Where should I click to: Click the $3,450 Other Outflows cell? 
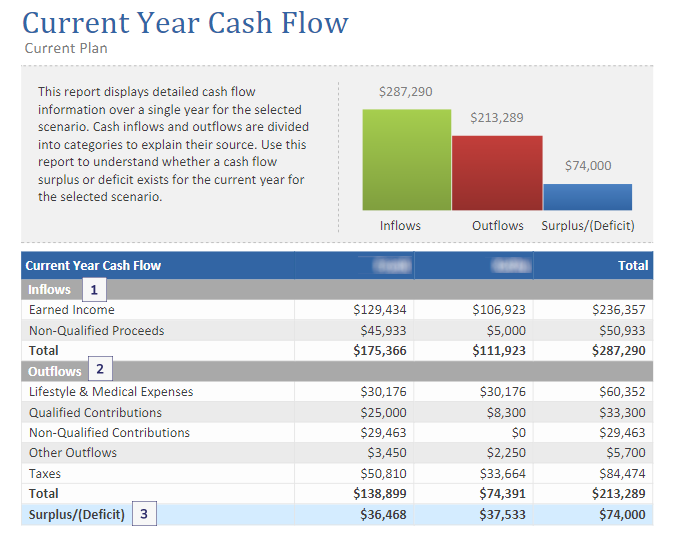[386, 453]
